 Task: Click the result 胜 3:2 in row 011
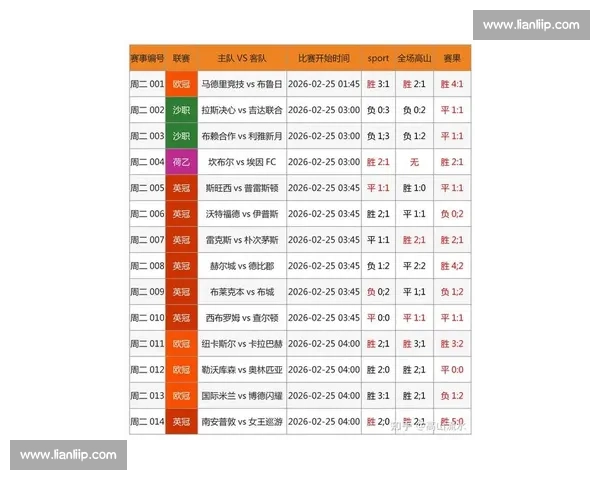coord(452,344)
